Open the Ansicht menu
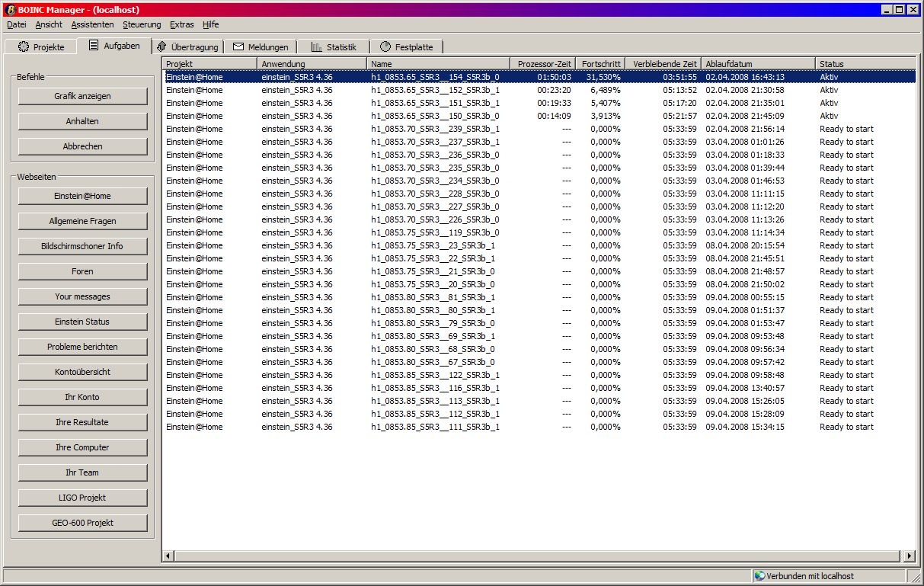924x586 pixels. (49, 24)
